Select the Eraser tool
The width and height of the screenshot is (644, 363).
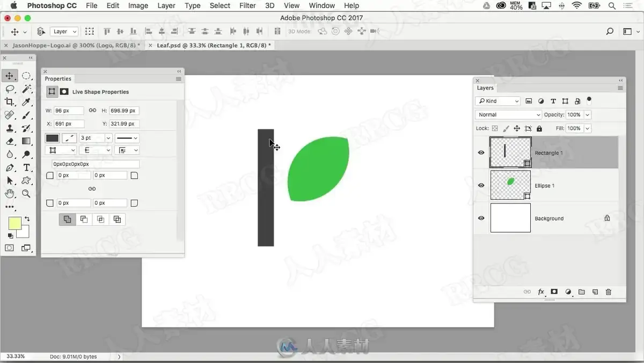pyautogui.click(x=10, y=141)
